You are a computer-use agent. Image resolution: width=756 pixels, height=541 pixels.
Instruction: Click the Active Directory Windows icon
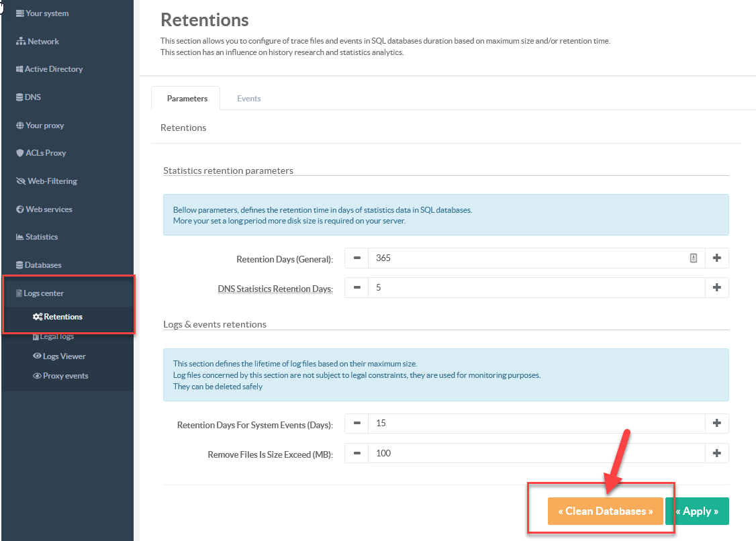click(20, 69)
